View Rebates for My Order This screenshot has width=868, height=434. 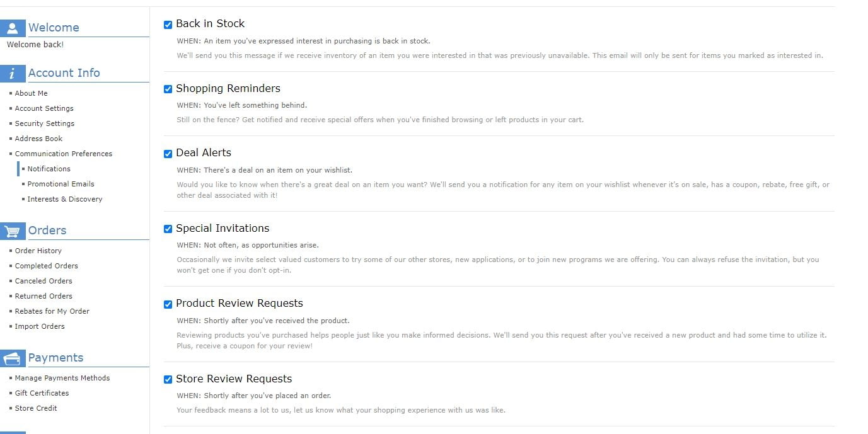tap(52, 311)
